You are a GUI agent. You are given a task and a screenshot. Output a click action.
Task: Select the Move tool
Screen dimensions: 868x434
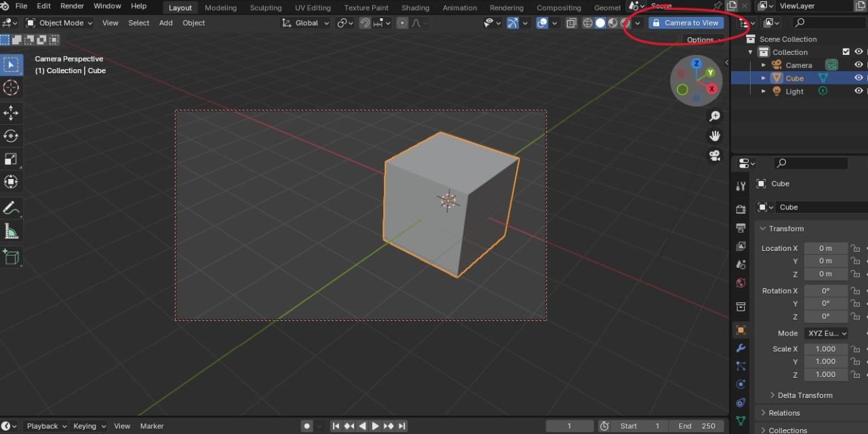tap(11, 113)
